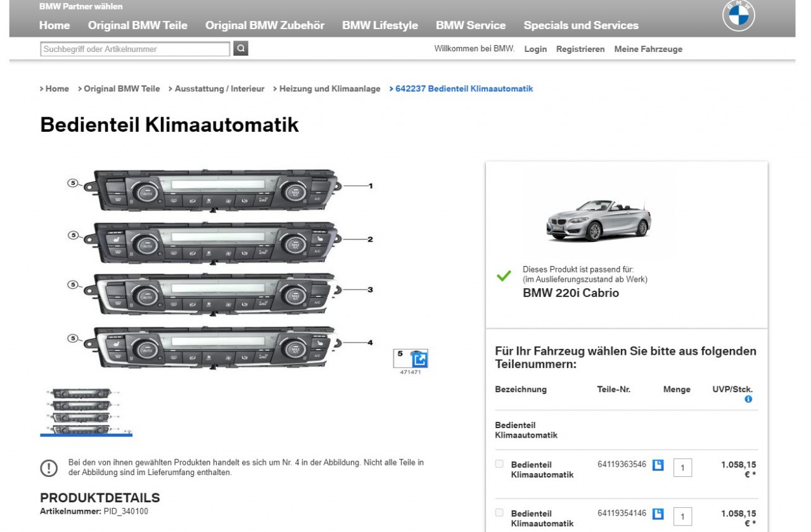Click the Artikelnummer PID_340100 text

click(94, 511)
